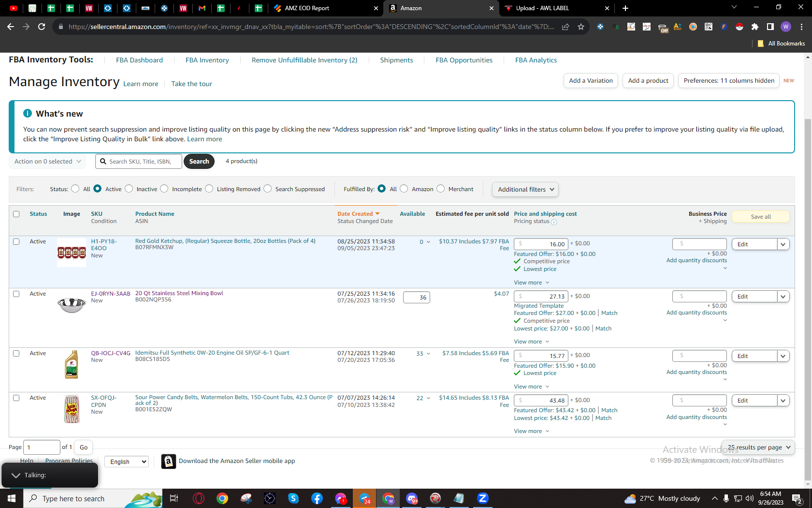Open the Chrome three-dot menu
Image resolution: width=812 pixels, height=508 pixels.
click(x=801, y=27)
